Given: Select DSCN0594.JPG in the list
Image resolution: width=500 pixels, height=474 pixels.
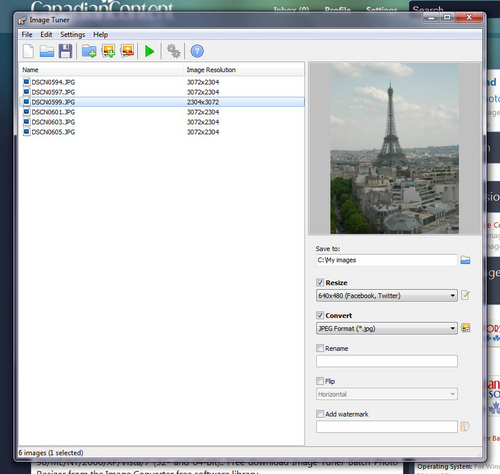Looking at the screenshot, I should point(162,82).
